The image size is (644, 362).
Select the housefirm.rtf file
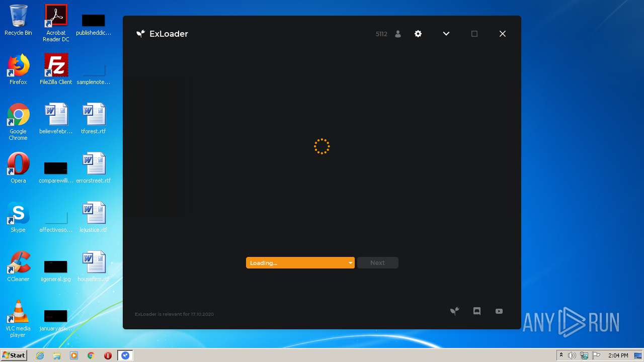[x=94, y=266]
